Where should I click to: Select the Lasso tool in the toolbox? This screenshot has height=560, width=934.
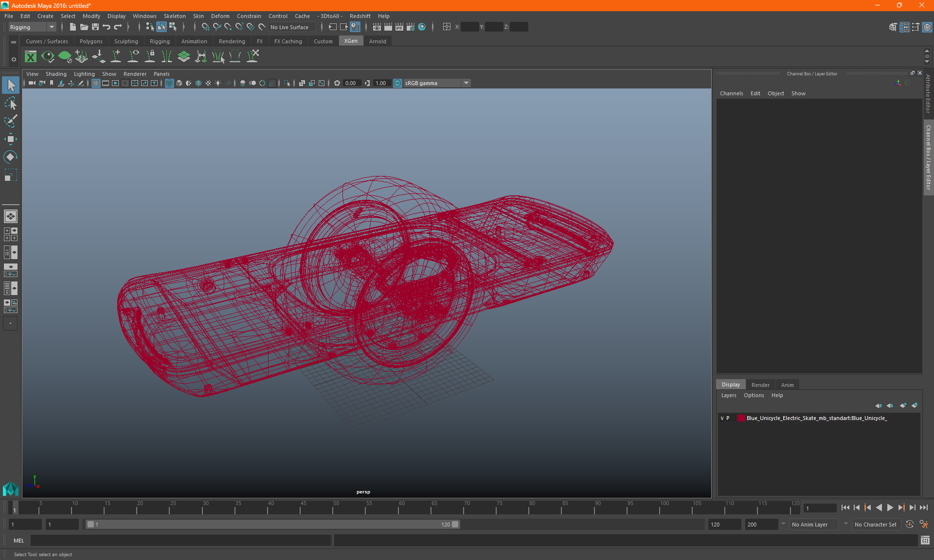click(10, 104)
